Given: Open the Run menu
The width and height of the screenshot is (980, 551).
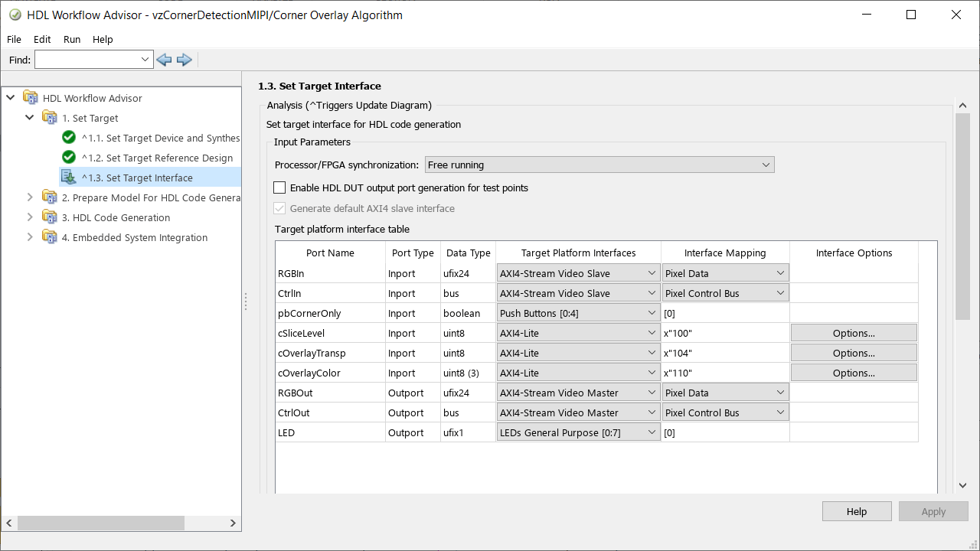Looking at the screenshot, I should [72, 39].
